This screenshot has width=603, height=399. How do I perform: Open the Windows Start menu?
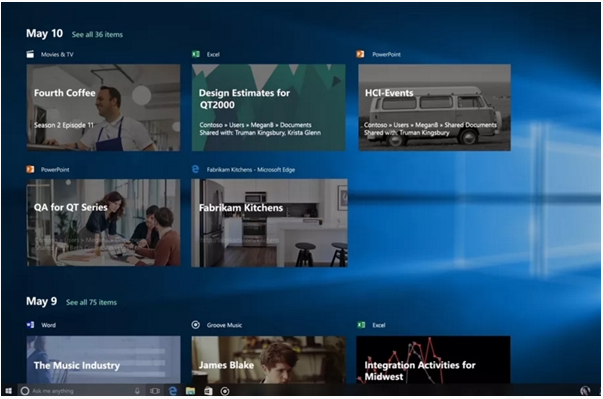[x=8, y=391]
